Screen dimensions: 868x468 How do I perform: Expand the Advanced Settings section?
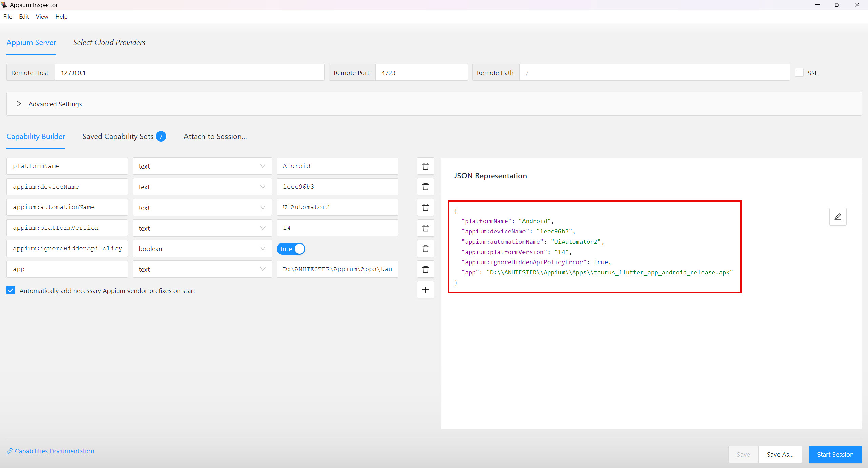(x=434, y=104)
